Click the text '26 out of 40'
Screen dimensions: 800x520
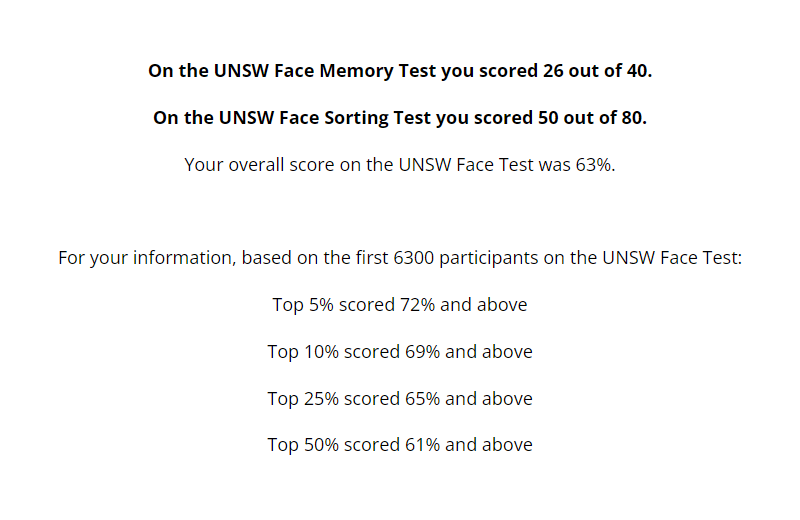595,70
